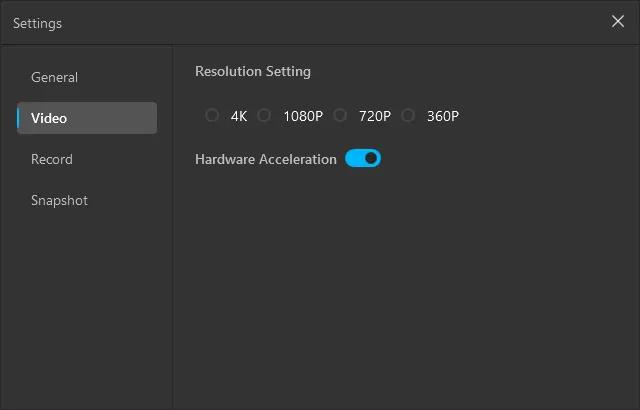Viewport: 640px width, 410px height.
Task: Set resolution with the 360P radio circle
Action: 408,115
